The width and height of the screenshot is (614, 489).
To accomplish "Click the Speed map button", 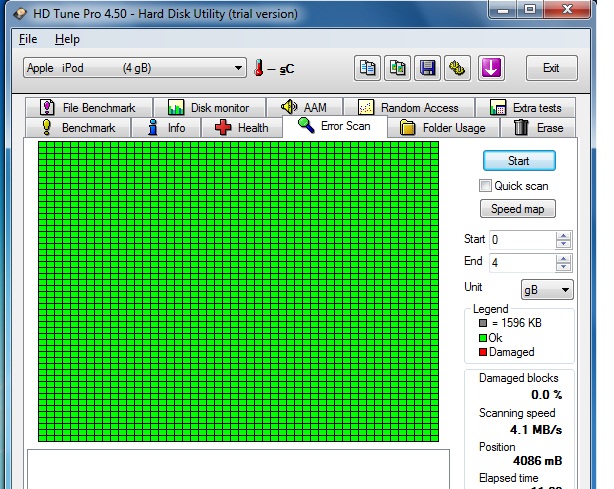I will coord(518,210).
